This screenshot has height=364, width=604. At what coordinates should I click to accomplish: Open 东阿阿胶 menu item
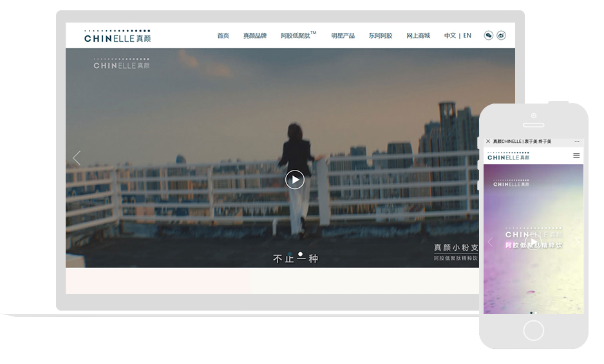[x=380, y=36]
